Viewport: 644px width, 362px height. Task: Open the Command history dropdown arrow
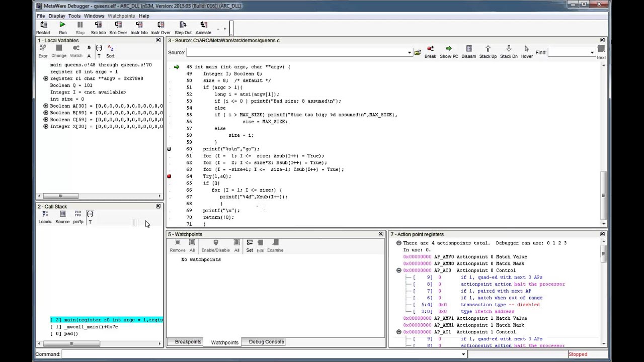click(463, 354)
